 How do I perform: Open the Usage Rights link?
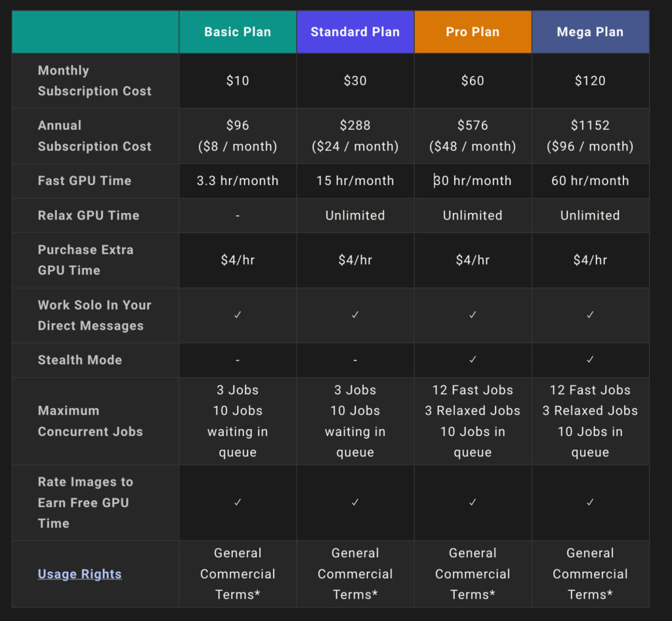pos(79,574)
